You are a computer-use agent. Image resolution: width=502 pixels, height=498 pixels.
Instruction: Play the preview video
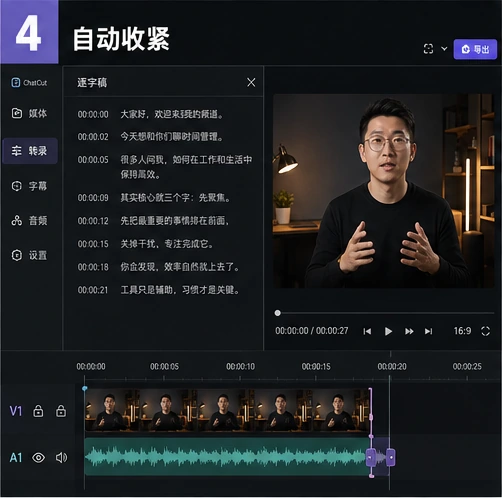tap(388, 331)
